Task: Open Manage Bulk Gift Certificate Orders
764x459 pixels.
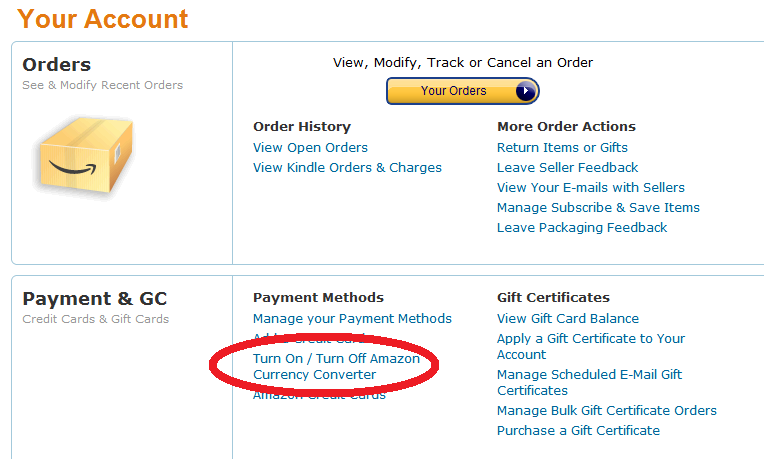Action: pyautogui.click(x=607, y=411)
